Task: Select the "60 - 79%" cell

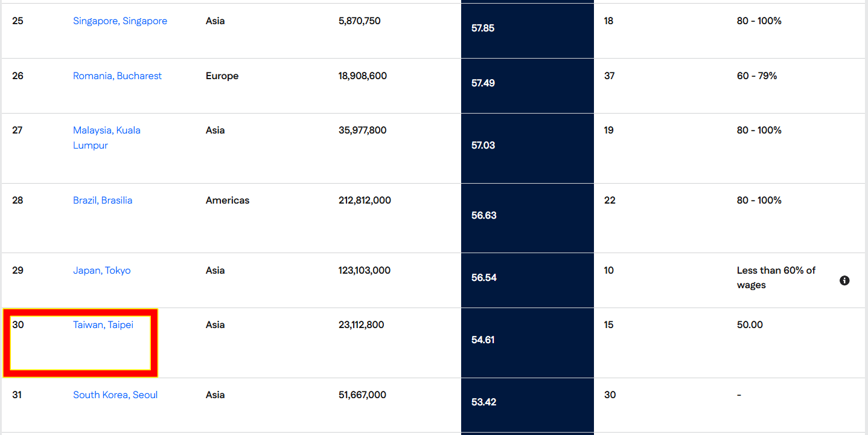Action: pos(757,76)
